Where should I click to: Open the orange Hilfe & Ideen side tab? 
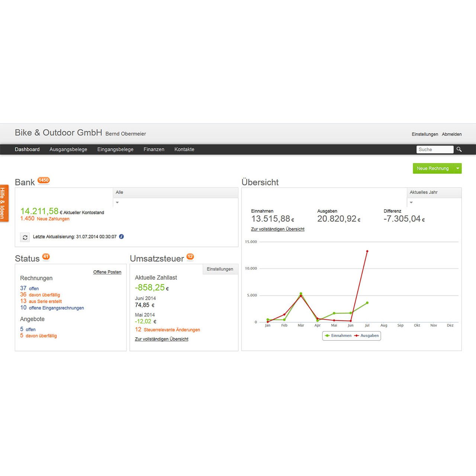pos(4,203)
